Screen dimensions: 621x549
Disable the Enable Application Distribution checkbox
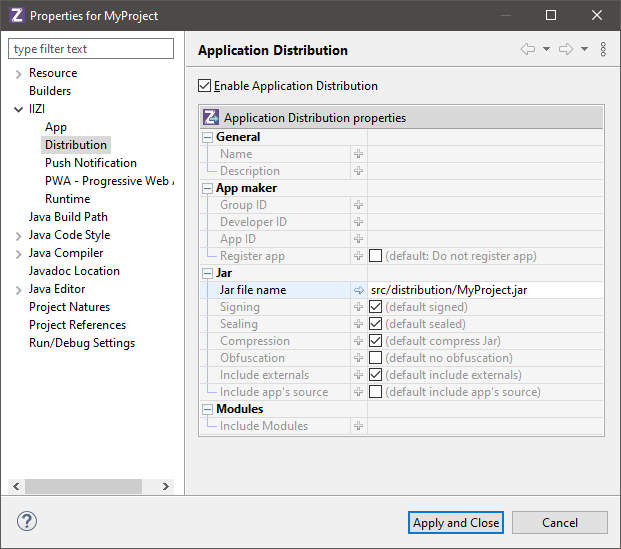[206, 86]
